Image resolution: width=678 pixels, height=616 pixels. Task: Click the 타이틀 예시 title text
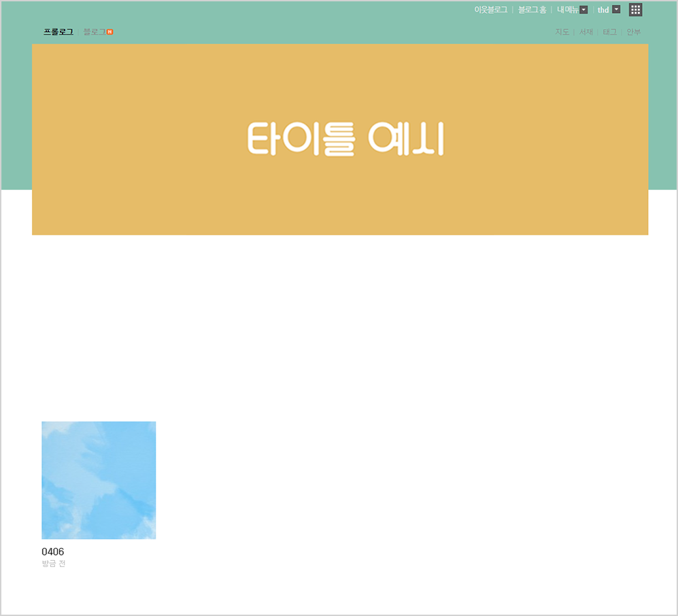[x=344, y=139]
